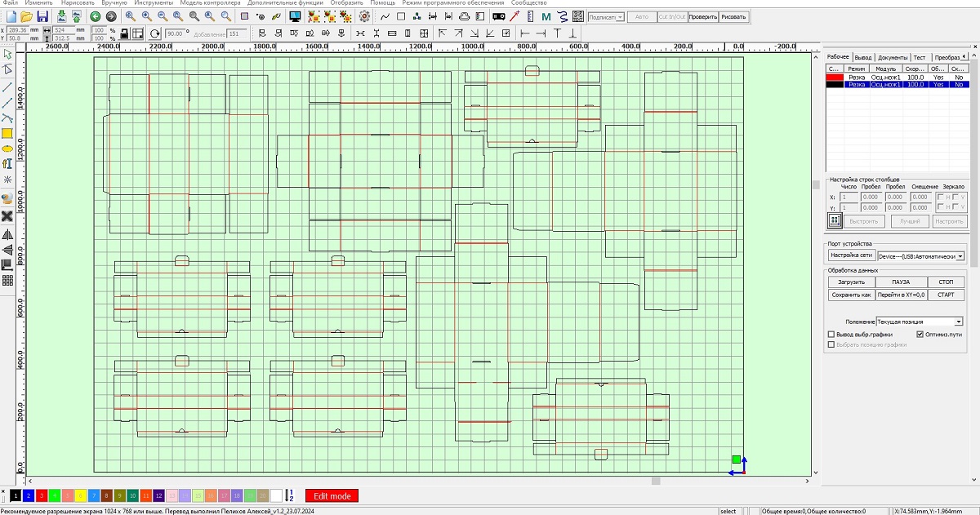Enable 'Вывод выбр.графики' checkbox
The image size is (980, 515).
click(x=831, y=335)
